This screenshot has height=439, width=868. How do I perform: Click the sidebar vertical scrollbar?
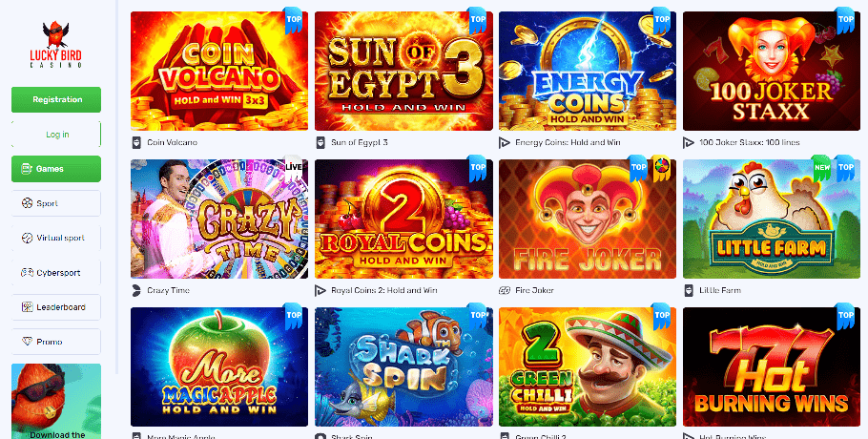click(x=116, y=186)
